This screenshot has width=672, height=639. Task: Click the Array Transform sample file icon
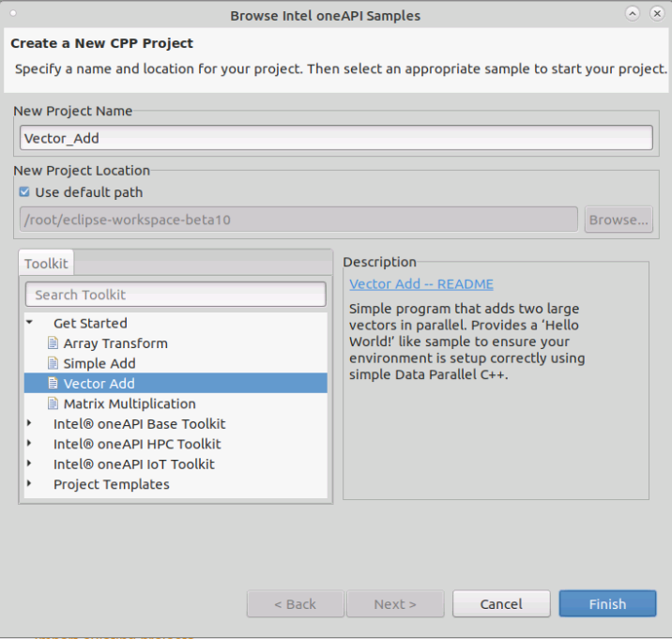pos(53,343)
